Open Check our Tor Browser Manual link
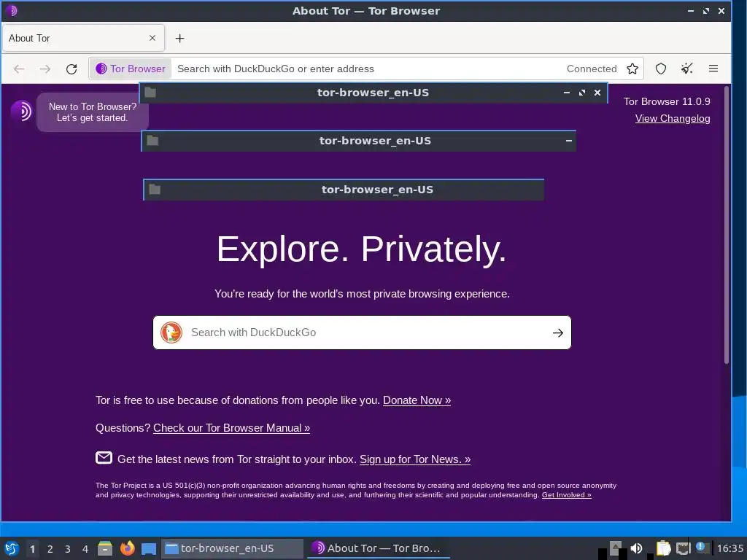The height and width of the screenshot is (560, 747). [x=231, y=428]
